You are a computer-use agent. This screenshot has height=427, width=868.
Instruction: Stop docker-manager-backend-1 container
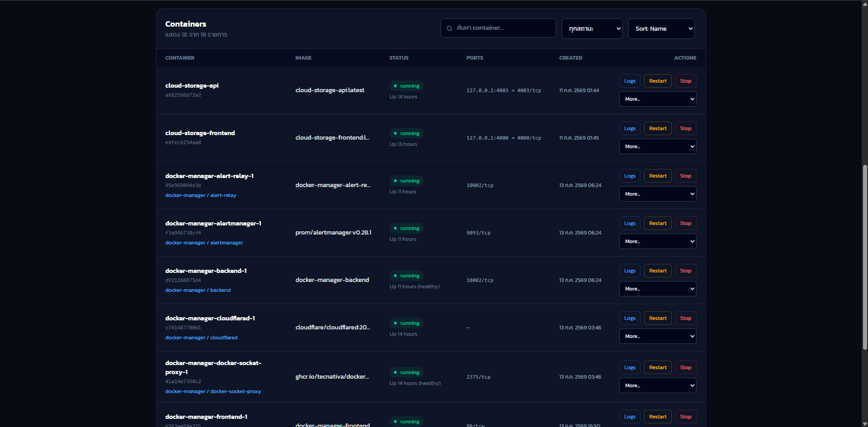[686, 271]
